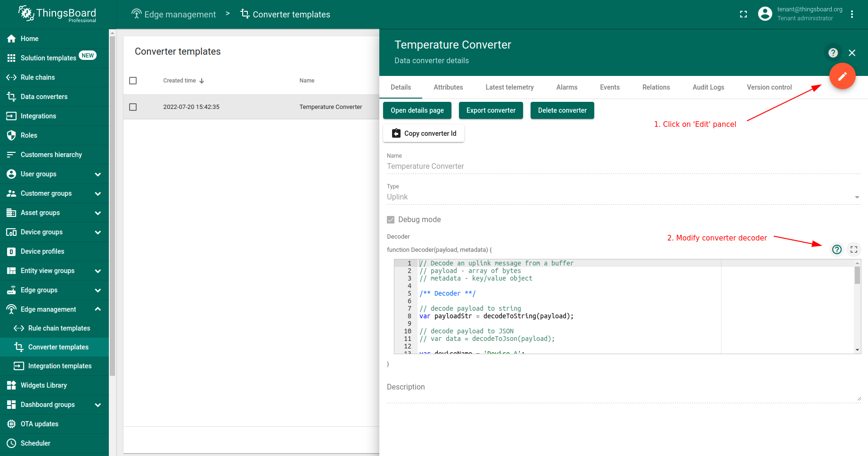Click the code editor vertical scrollbar
The width and height of the screenshot is (868, 456).
point(857,275)
